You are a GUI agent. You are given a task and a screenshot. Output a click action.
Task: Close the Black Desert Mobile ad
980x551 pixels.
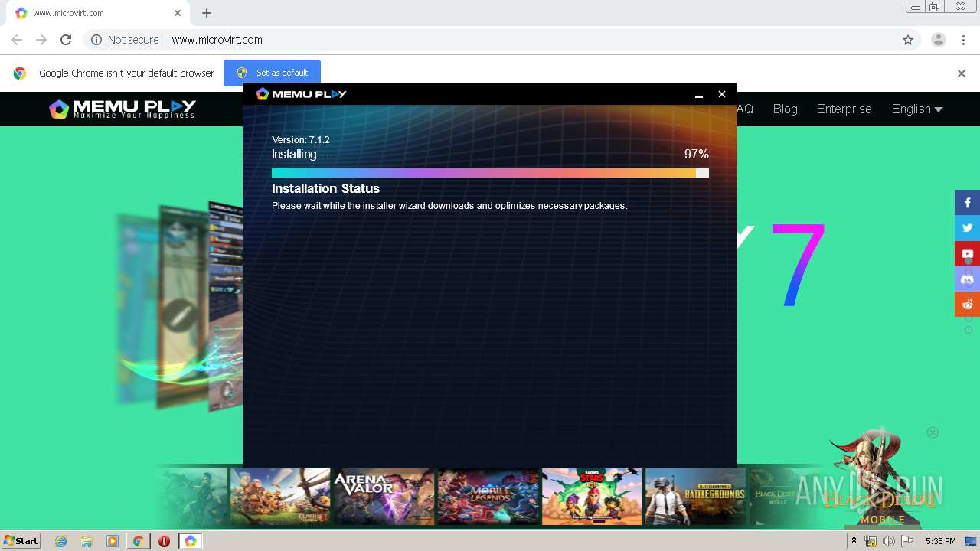(x=933, y=432)
